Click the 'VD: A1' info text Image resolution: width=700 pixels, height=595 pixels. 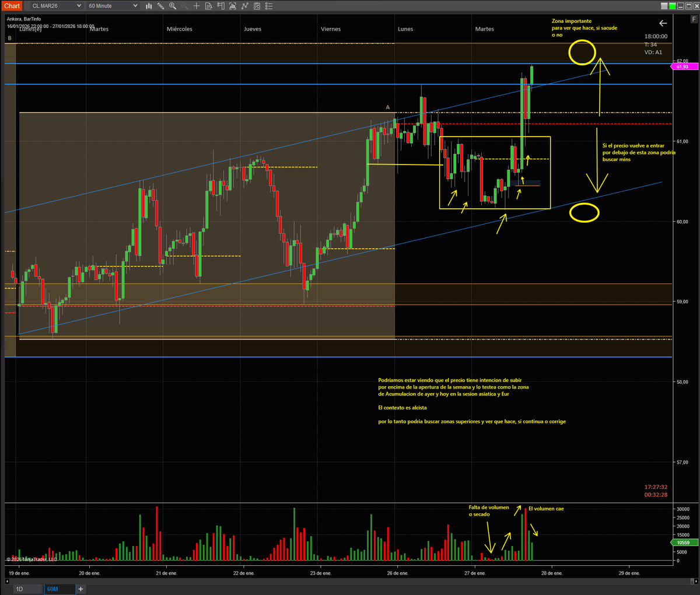[653, 52]
